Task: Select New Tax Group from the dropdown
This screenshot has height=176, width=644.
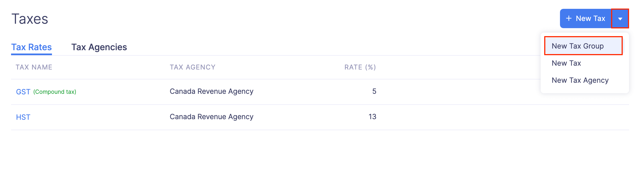Action: click(x=578, y=46)
